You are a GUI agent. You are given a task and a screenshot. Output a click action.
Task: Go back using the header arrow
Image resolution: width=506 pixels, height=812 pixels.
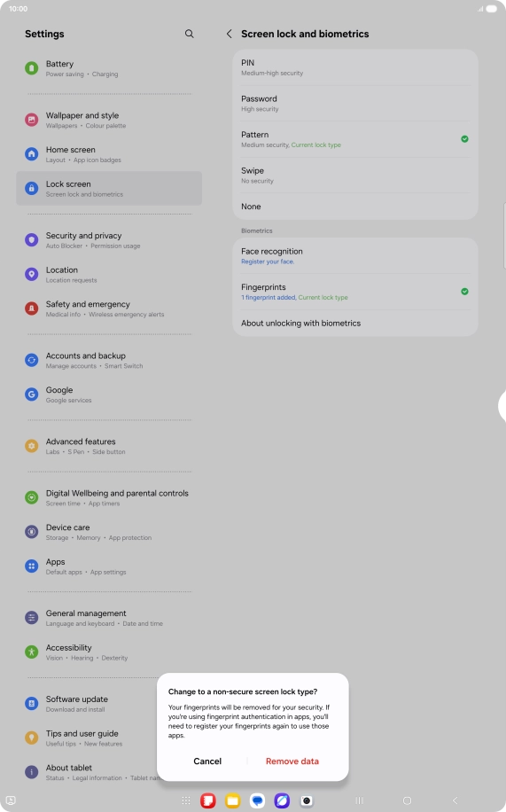click(229, 34)
